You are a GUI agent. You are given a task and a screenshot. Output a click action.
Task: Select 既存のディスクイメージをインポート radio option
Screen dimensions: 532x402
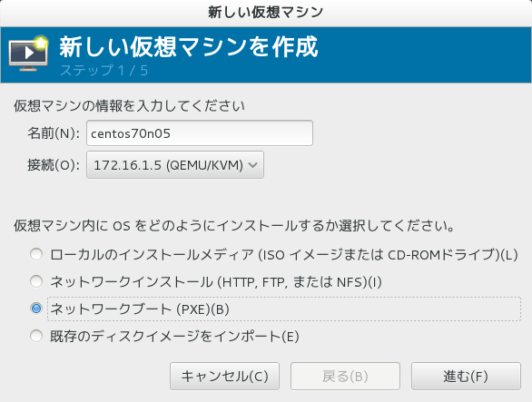[36, 336]
